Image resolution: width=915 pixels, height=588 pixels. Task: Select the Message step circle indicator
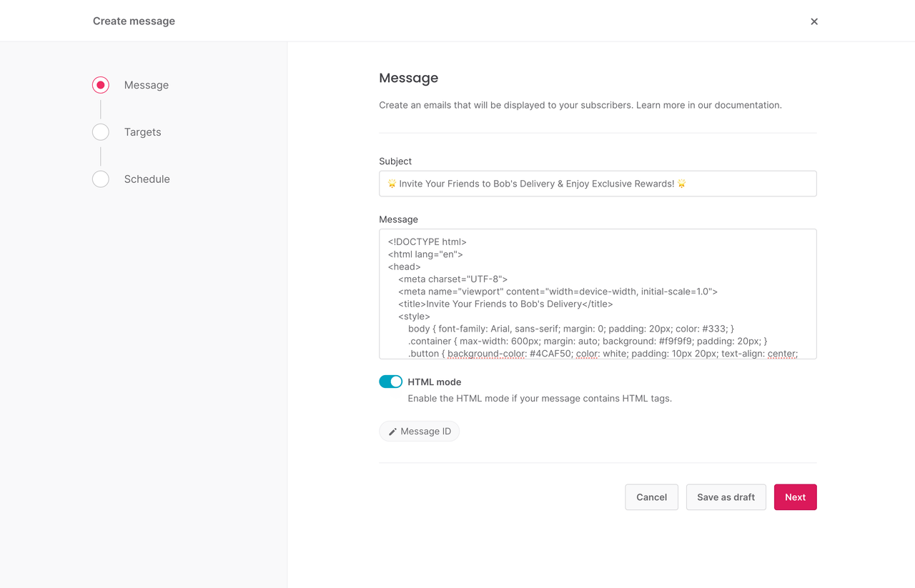(101, 85)
